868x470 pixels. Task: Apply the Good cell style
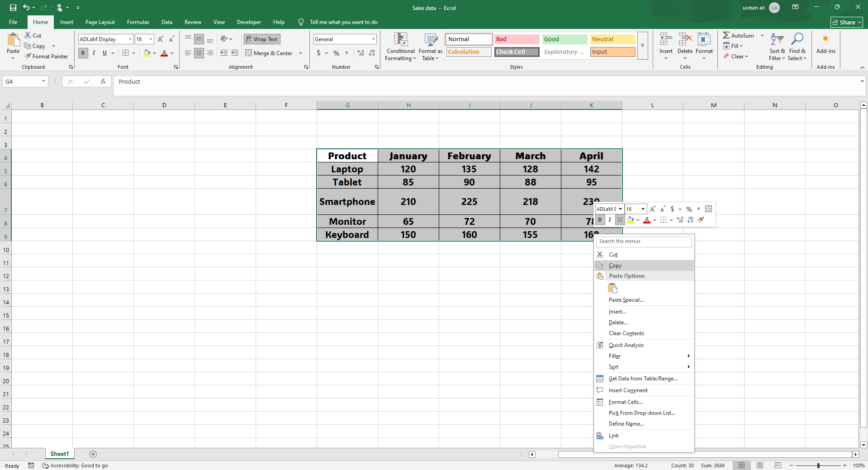(x=564, y=39)
